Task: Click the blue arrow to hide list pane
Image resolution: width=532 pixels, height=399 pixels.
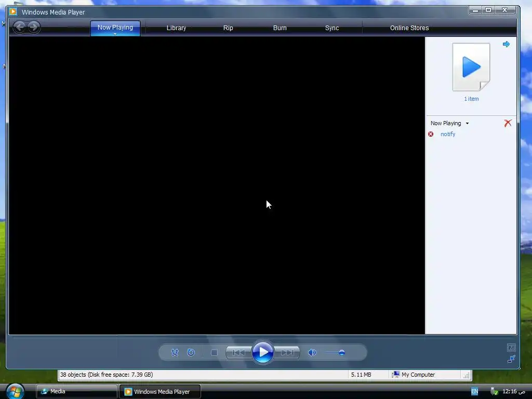Action: (506, 44)
